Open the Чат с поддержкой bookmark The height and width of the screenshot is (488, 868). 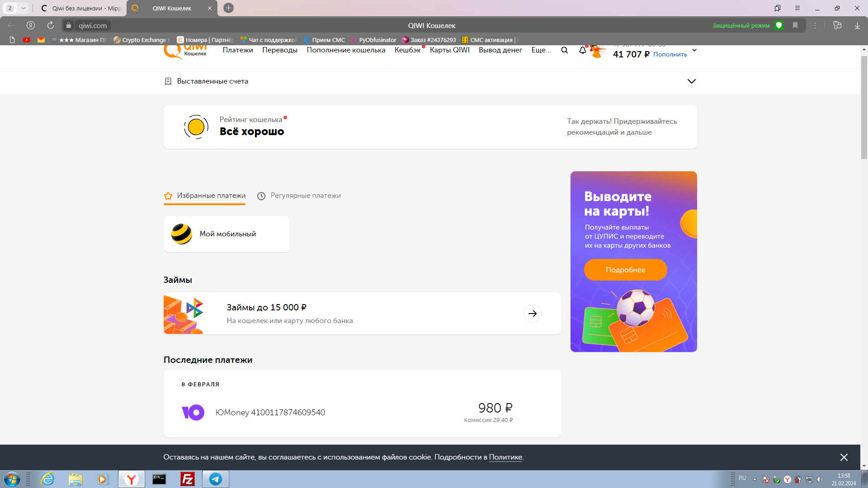click(x=269, y=40)
